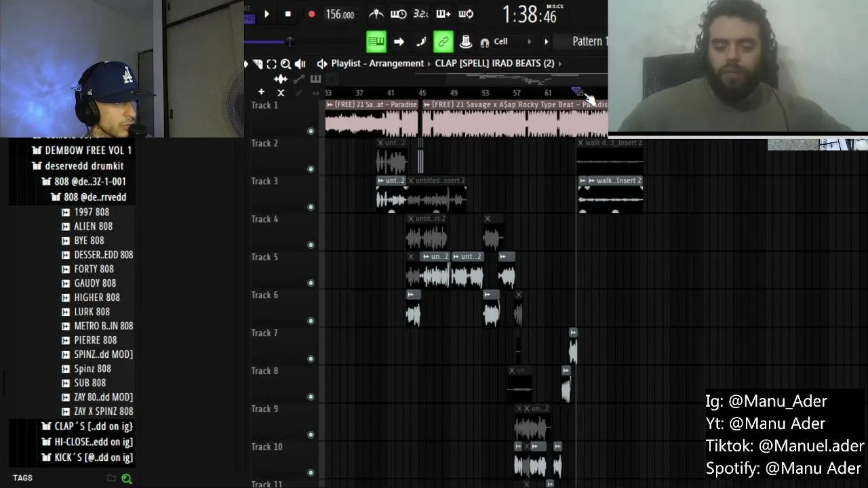Show audio clips with waveform icon
This screenshot has height=488, width=868.
pyautogui.click(x=281, y=79)
